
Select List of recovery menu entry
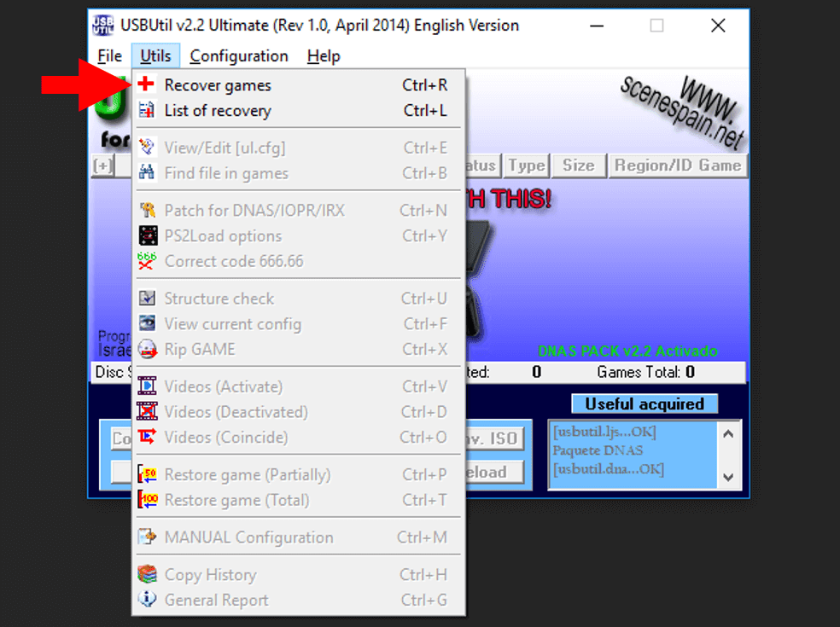[x=299, y=110]
